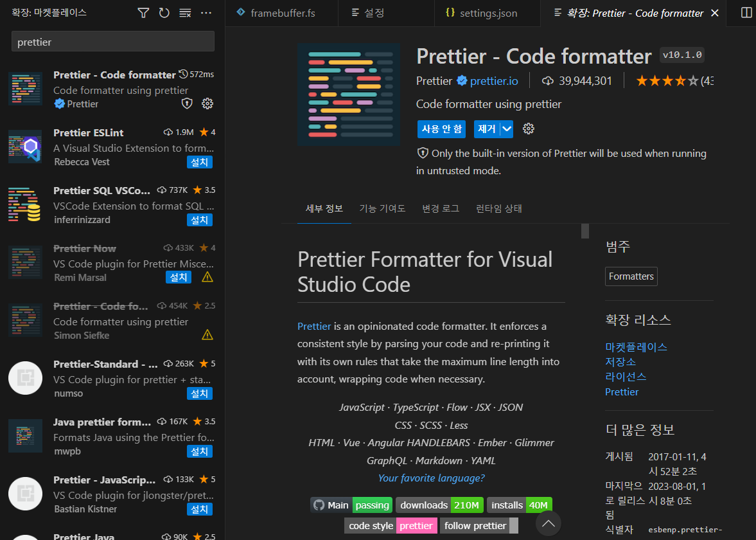Clear extension search results icon
The width and height of the screenshot is (756, 540).
[x=185, y=13]
